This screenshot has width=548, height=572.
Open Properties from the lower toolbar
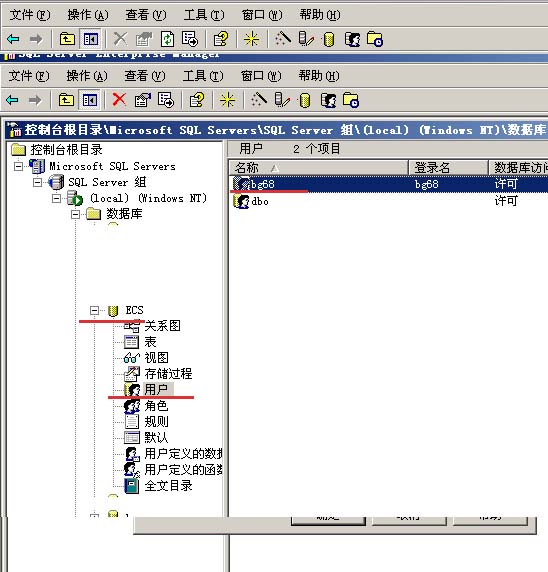pyautogui.click(x=143, y=100)
